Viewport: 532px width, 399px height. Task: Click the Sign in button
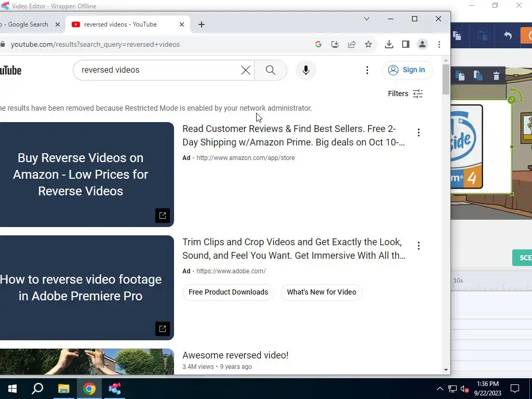click(x=407, y=70)
